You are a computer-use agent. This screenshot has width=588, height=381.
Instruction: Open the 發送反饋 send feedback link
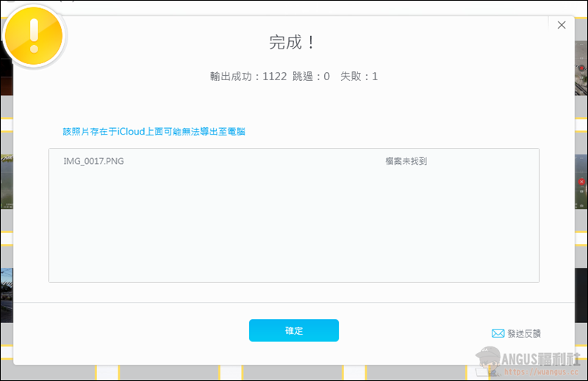tap(524, 333)
